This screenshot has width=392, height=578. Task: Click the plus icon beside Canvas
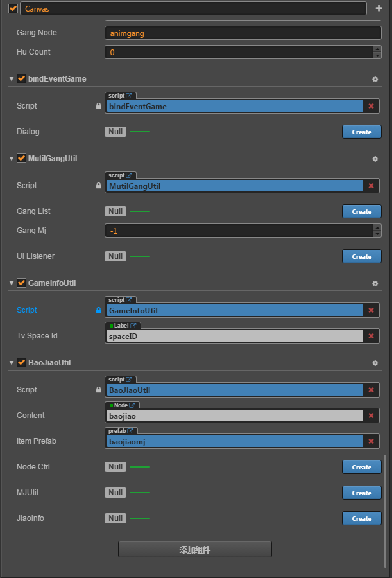tap(379, 8)
